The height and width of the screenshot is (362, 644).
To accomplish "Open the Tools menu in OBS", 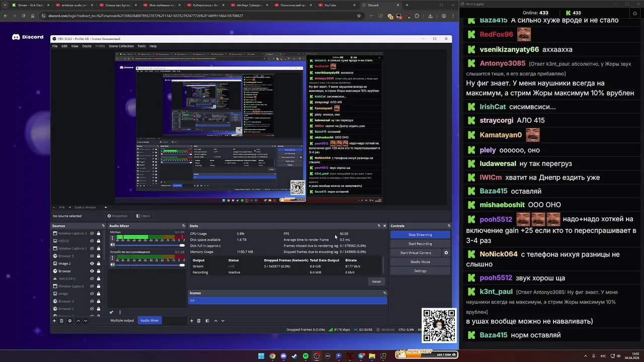I will click(x=141, y=46).
